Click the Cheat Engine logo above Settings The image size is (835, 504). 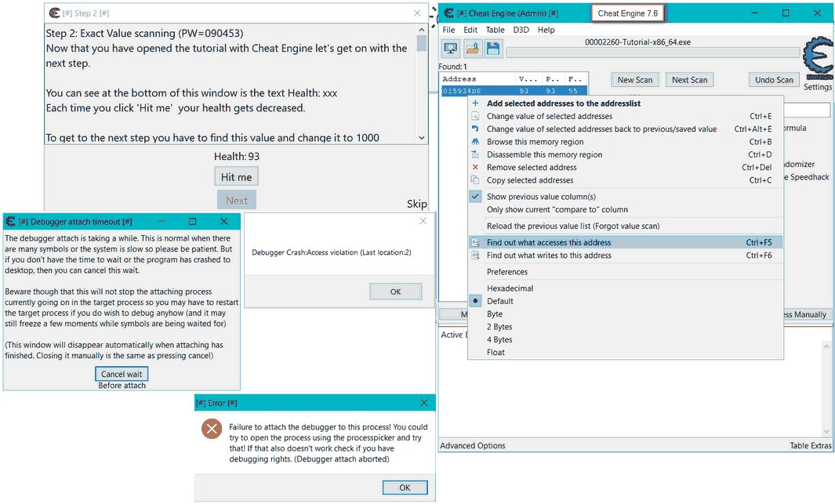click(x=818, y=60)
